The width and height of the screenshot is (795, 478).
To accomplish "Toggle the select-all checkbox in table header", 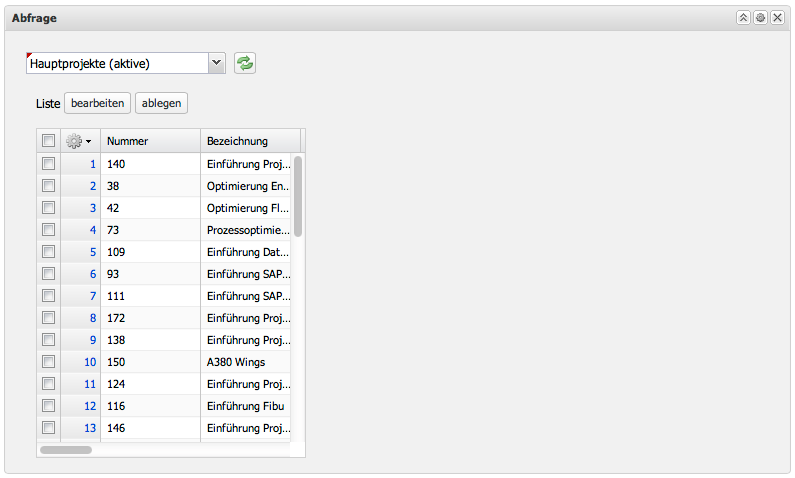I will [x=48, y=141].
